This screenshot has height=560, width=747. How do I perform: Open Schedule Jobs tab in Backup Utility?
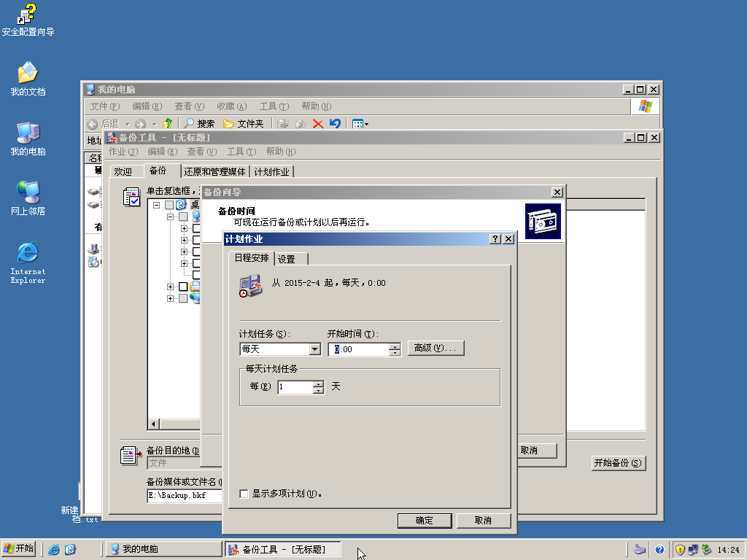coord(271,171)
